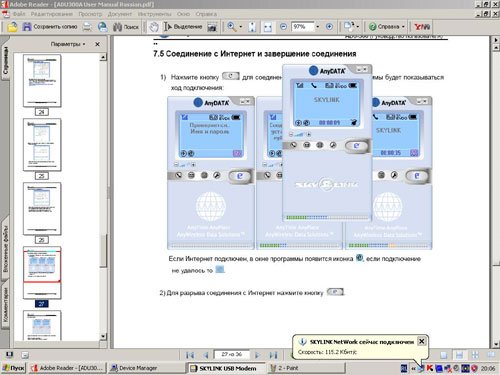Open the Справка menu in the menu bar

(x=206, y=14)
